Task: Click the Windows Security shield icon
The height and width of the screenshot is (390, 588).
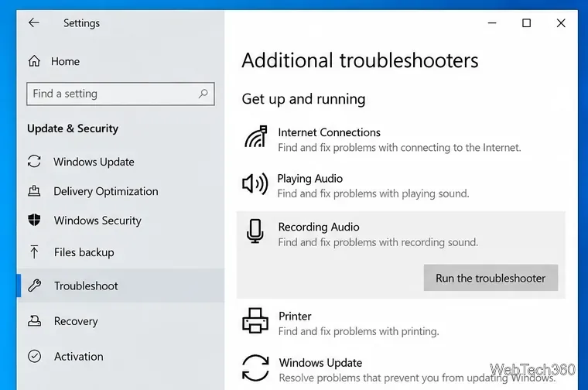Action: point(34,220)
